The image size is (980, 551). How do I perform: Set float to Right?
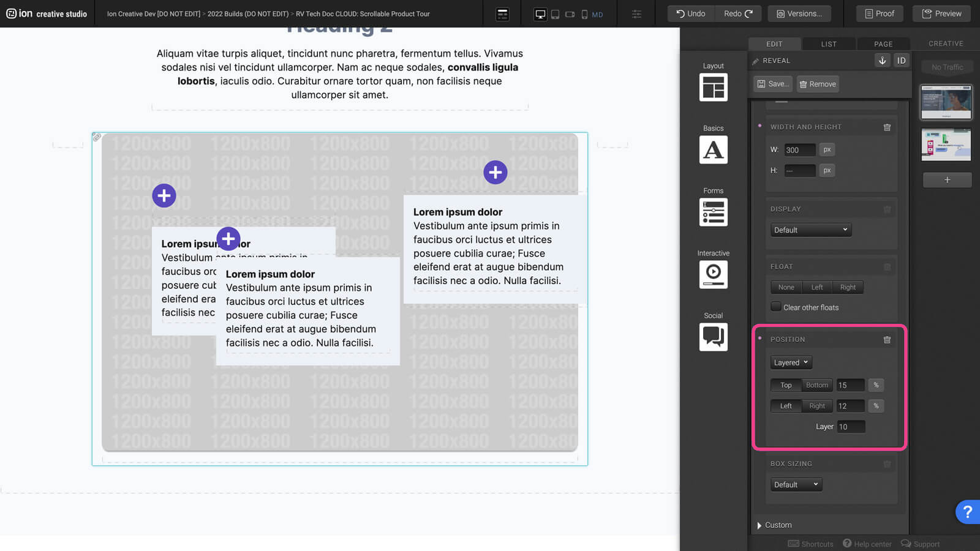848,287
